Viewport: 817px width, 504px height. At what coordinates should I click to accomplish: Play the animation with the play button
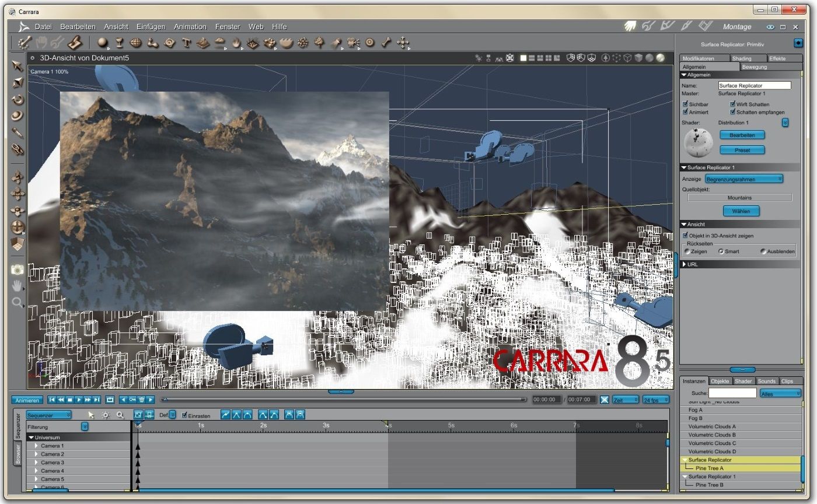[x=79, y=400]
